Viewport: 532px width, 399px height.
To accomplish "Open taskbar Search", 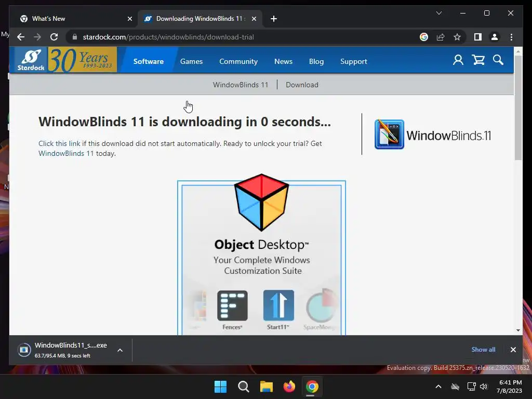I will (243, 387).
